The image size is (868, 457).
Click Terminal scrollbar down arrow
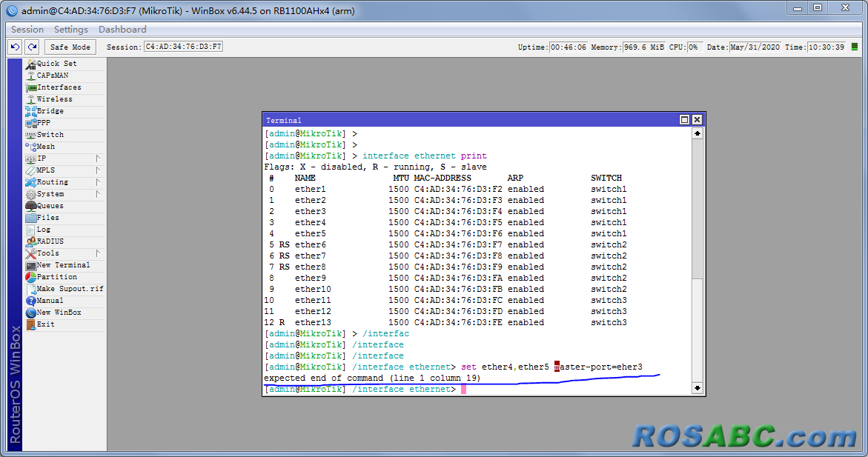pyautogui.click(x=697, y=388)
